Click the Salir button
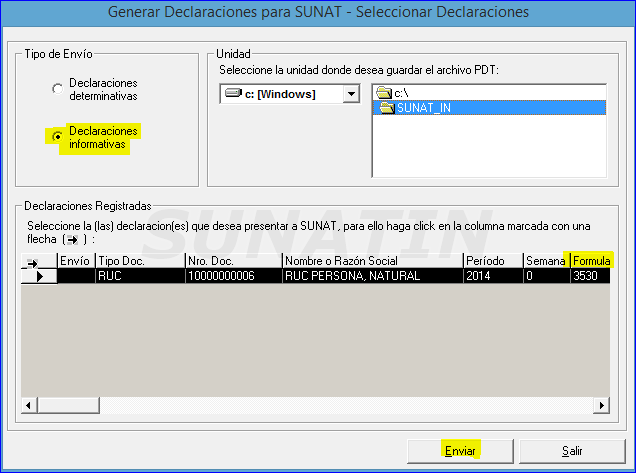Image resolution: width=636 pixels, height=473 pixels. [572, 451]
